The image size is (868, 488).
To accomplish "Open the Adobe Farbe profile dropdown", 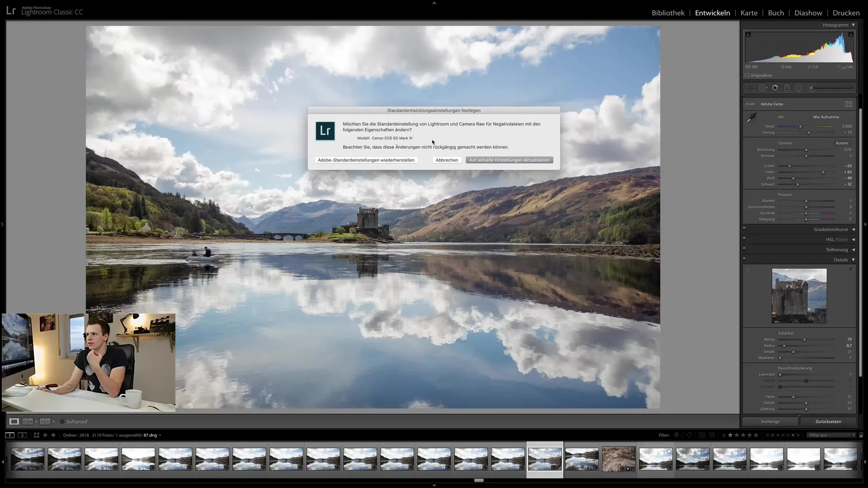I will pyautogui.click(x=774, y=104).
